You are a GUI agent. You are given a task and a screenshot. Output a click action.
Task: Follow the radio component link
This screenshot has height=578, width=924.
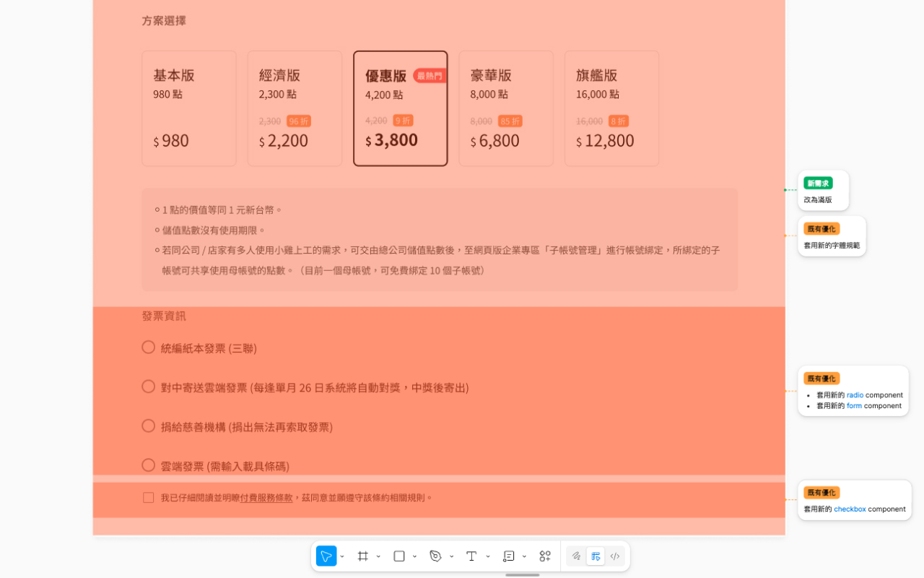[855, 395]
